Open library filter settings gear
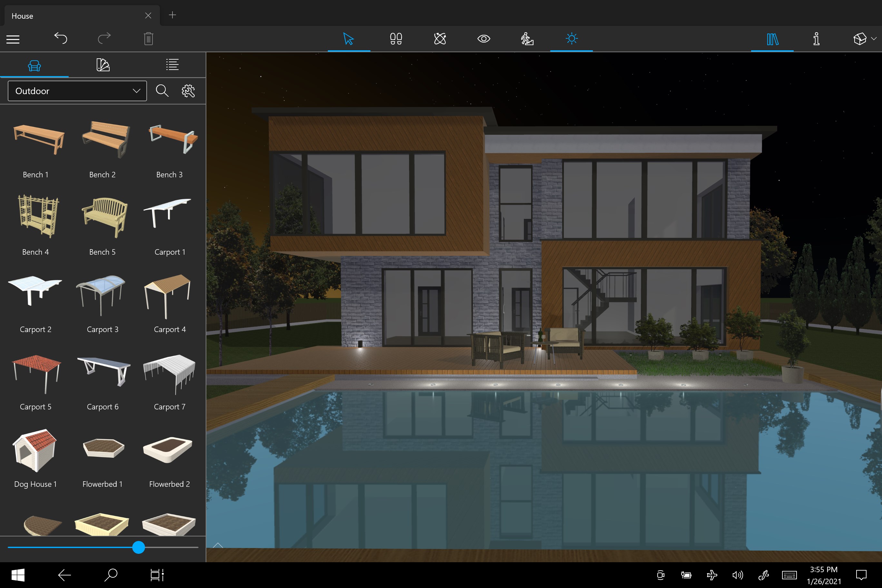 (x=188, y=91)
